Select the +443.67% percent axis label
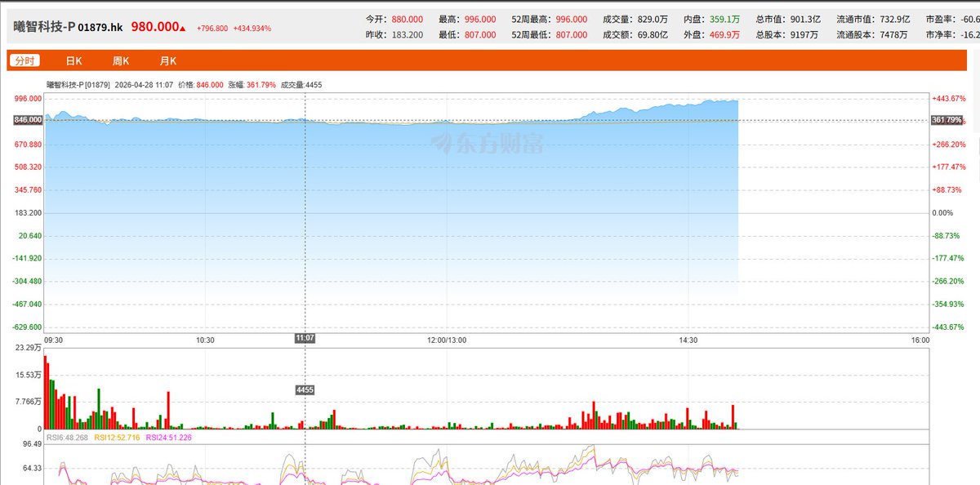Image resolution: width=980 pixels, height=485 pixels. click(949, 98)
